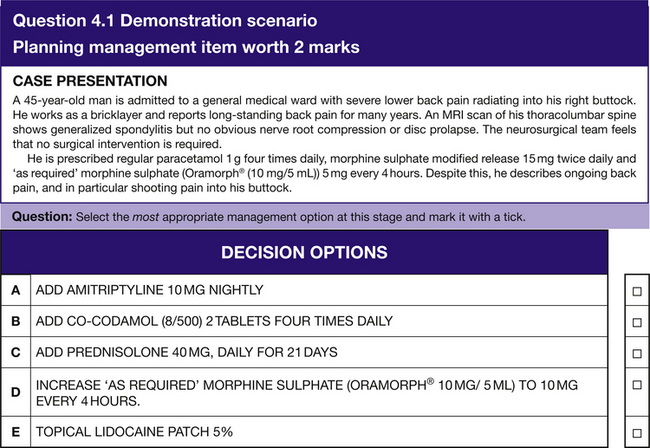Click the letter B option label
The width and height of the screenshot is (650, 448).
[x=15, y=322]
